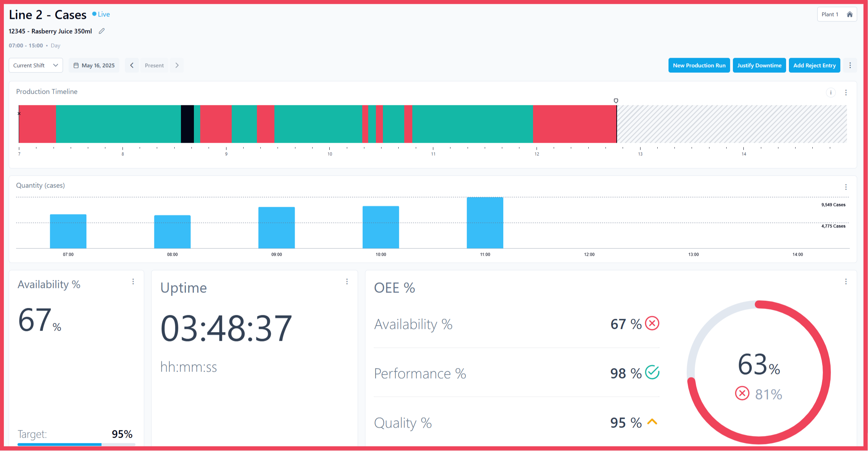868x451 pixels.
Task: Click the pencil edit icon beside product name
Action: point(101,31)
